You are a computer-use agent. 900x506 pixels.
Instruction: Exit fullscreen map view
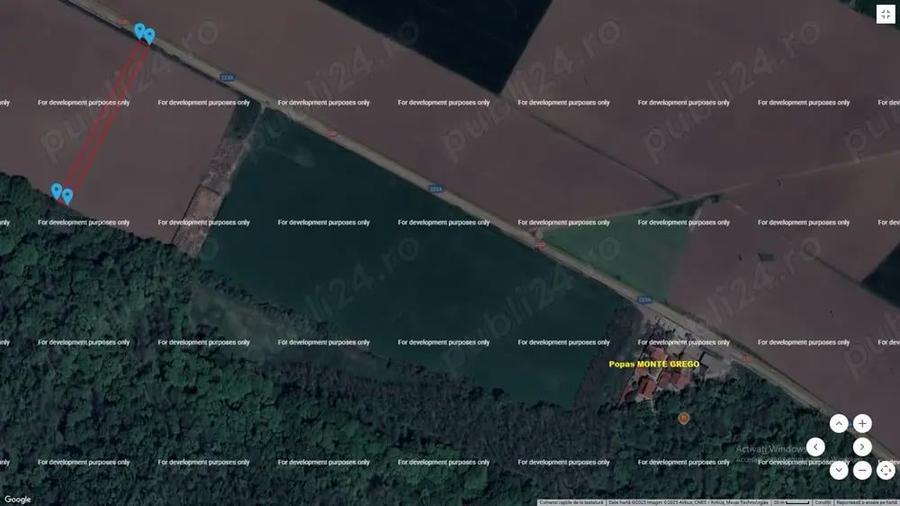(x=885, y=14)
